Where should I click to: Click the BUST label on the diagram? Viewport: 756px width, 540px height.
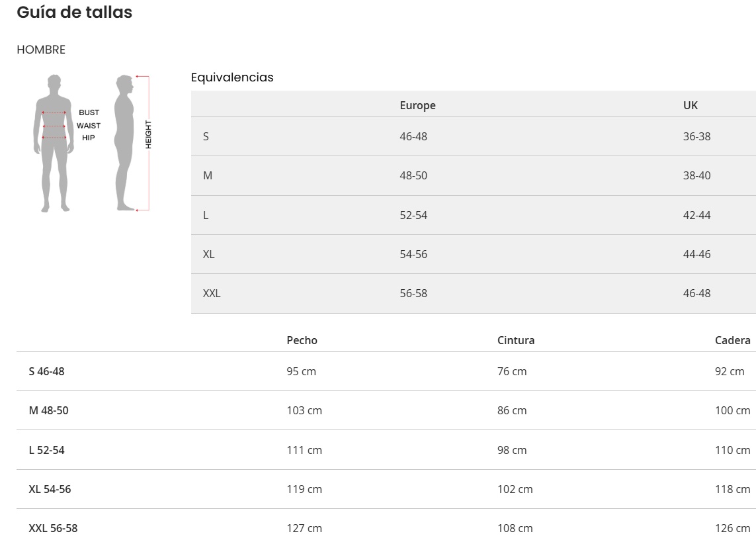89,112
